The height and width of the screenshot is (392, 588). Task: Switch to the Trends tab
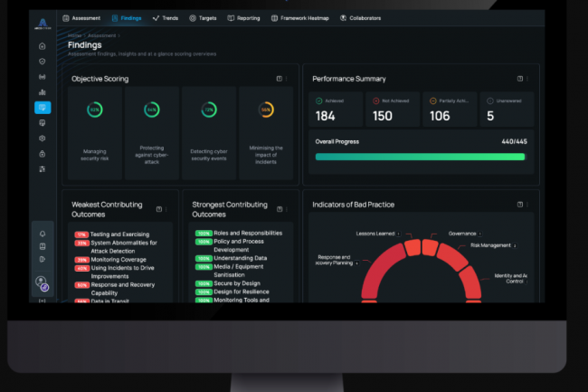[x=166, y=18]
